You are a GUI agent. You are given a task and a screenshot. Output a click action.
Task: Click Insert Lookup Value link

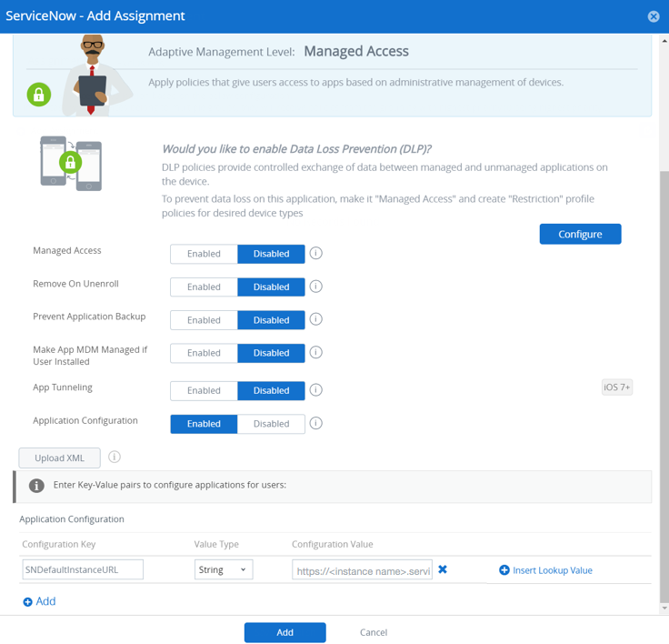point(552,570)
